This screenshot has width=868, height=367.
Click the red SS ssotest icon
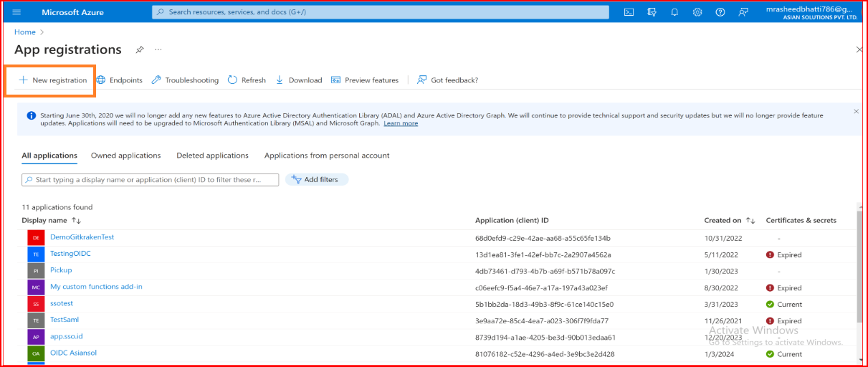pos(36,304)
